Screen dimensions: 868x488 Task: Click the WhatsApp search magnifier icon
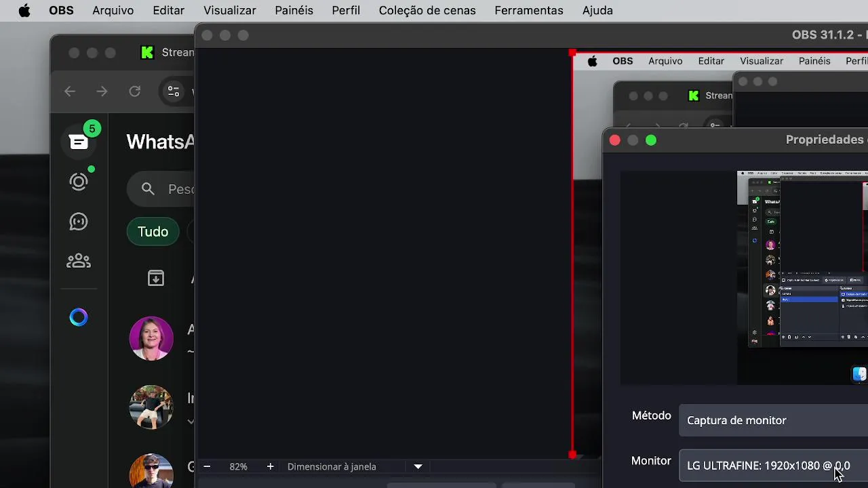point(148,189)
